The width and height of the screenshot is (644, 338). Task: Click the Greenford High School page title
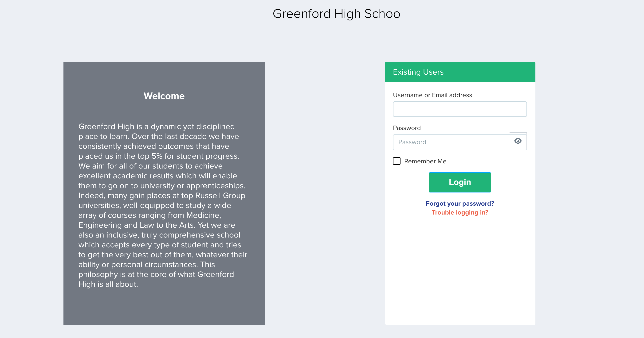pyautogui.click(x=338, y=14)
